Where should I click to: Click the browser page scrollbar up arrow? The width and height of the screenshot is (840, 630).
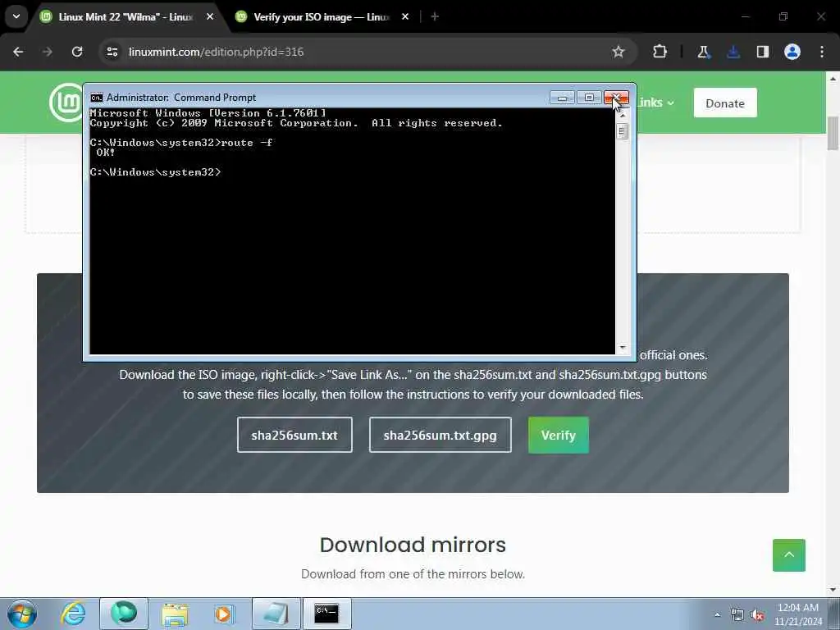[833, 78]
